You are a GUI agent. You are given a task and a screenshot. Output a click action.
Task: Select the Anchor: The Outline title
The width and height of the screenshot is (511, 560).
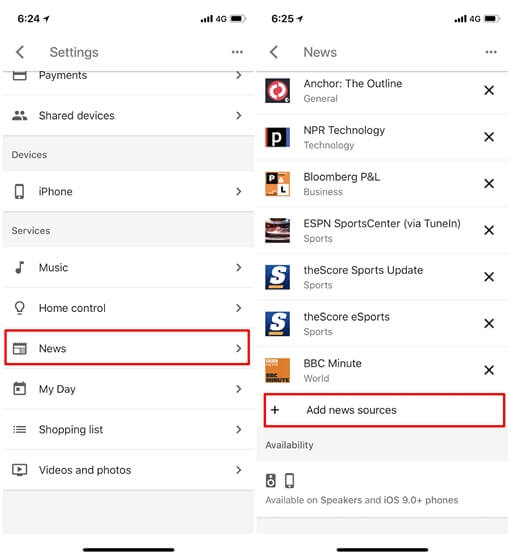(353, 83)
